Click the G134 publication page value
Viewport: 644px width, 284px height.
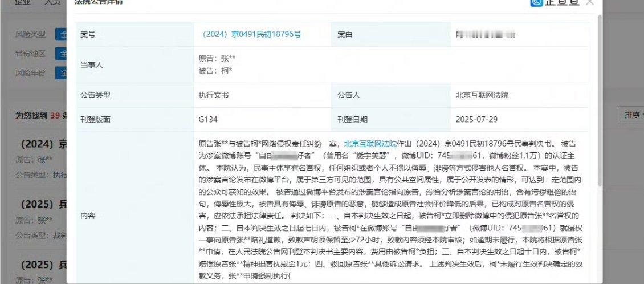pos(208,120)
